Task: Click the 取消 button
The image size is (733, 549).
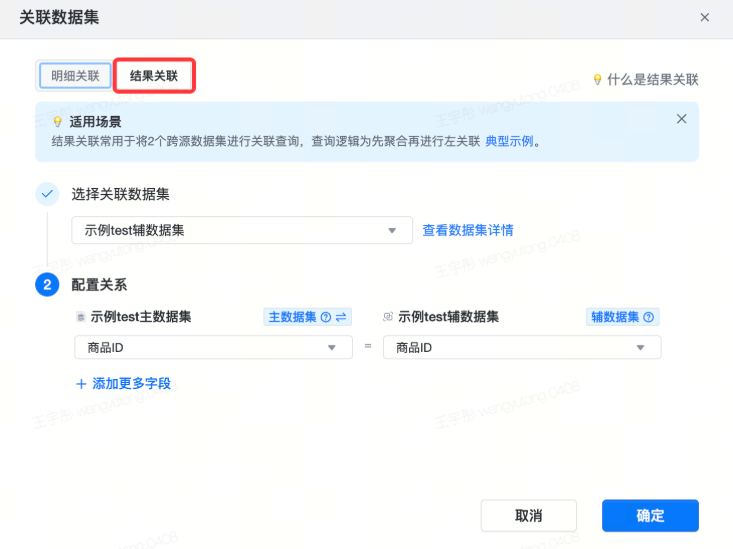Action: tap(528, 515)
